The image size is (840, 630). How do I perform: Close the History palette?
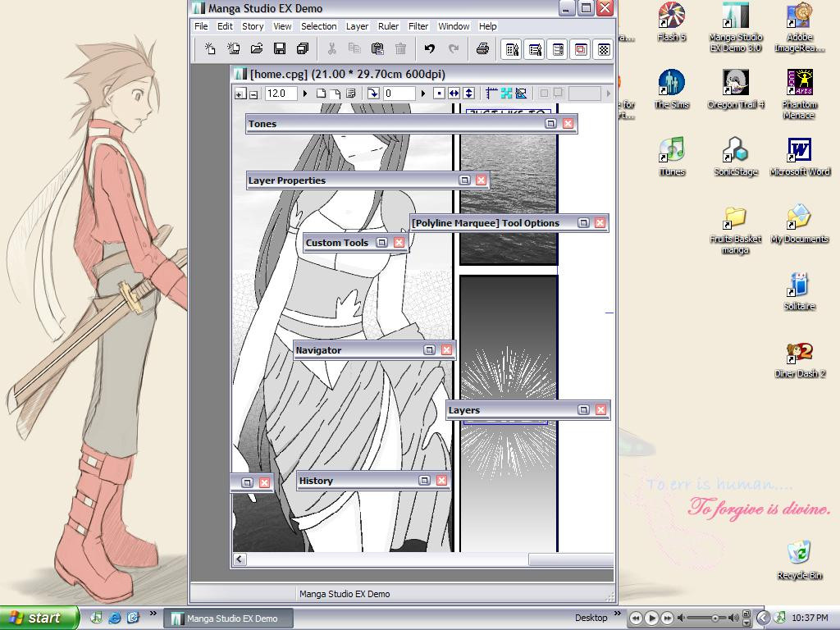tap(441, 481)
